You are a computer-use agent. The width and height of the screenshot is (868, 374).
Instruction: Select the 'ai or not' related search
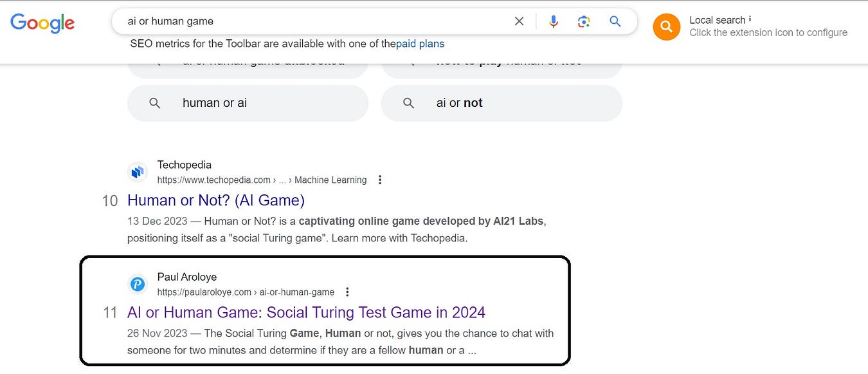pos(502,103)
